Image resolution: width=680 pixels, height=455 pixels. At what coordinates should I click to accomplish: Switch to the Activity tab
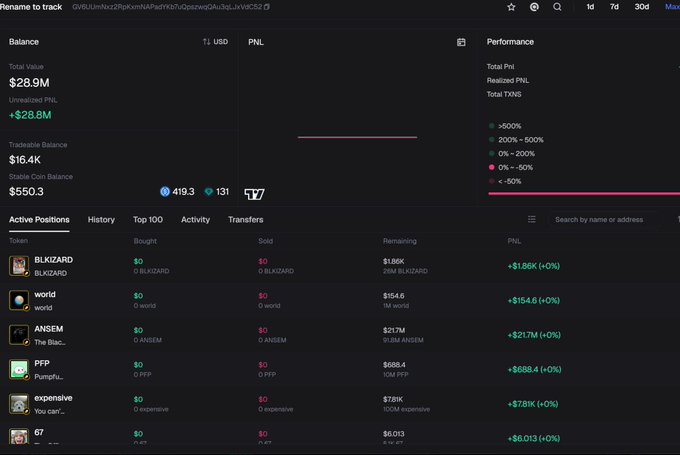pyautogui.click(x=195, y=220)
